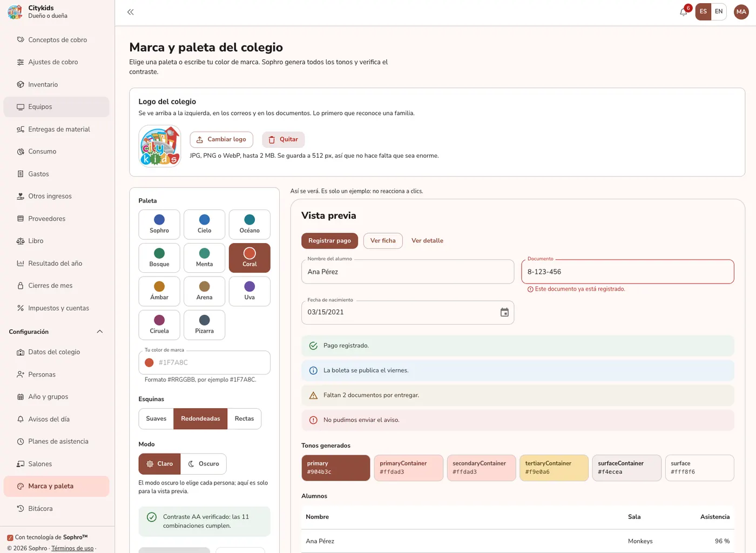Open notifications bell
Screen dimensions: 756x553
click(684, 12)
